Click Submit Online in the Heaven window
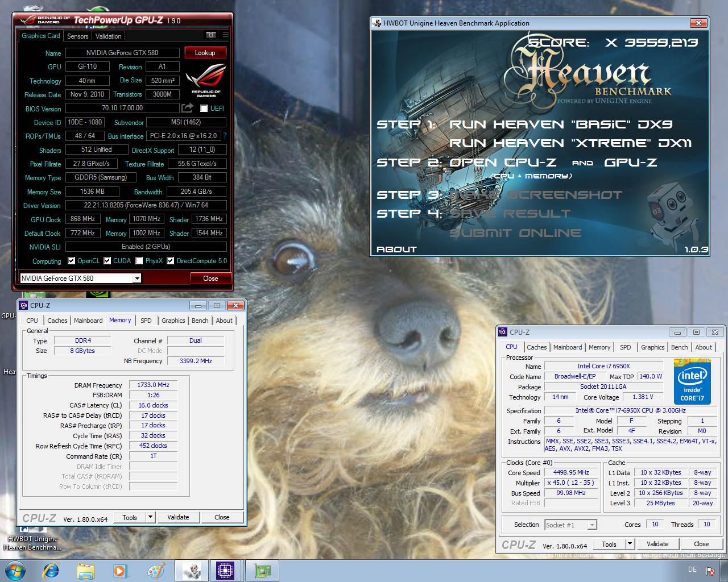The image size is (728, 582). pyautogui.click(x=515, y=233)
